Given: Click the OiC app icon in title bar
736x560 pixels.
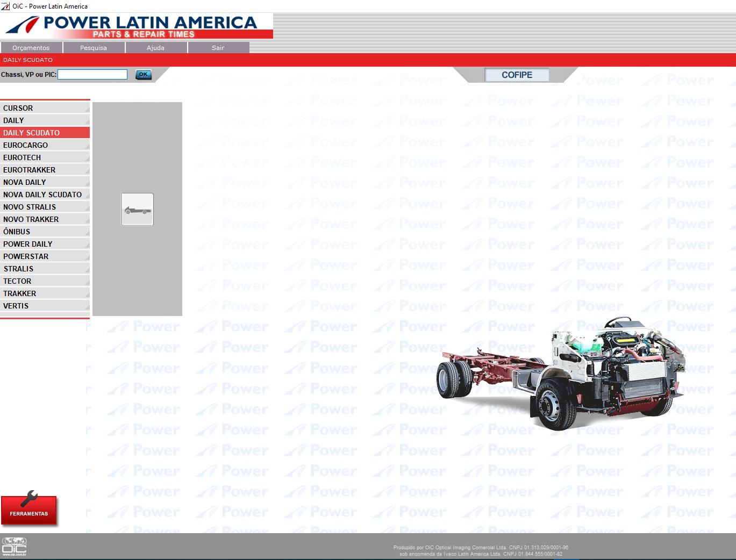Looking at the screenshot, I should point(5,6).
